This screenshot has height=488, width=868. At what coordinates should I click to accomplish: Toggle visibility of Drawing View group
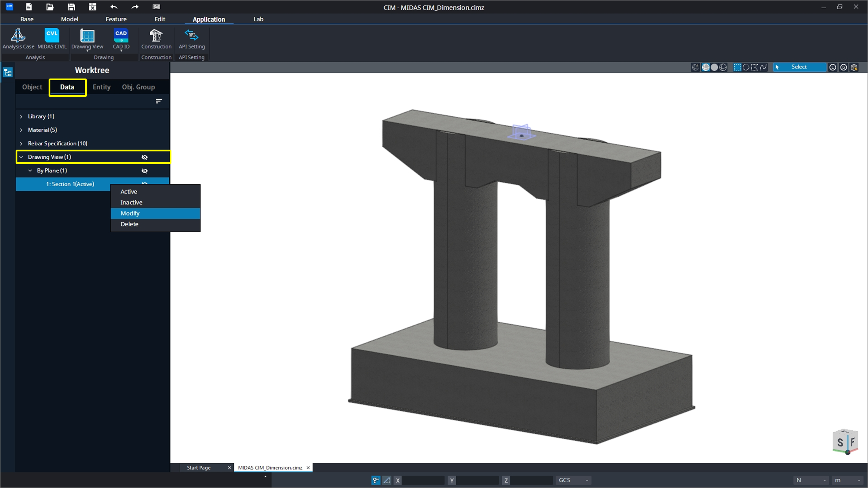point(145,157)
